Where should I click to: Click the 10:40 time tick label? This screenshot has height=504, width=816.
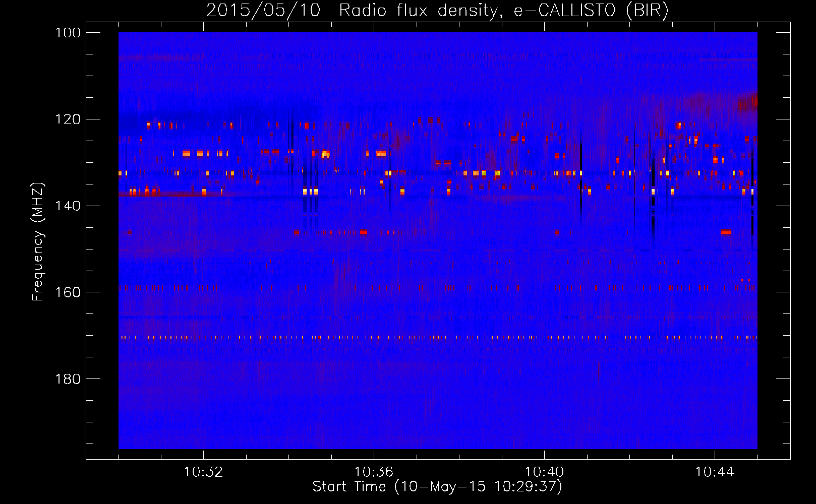[x=544, y=472]
